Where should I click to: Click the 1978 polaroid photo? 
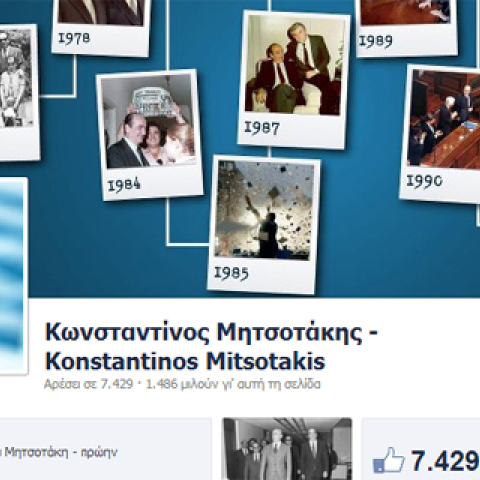pyautogui.click(x=101, y=27)
